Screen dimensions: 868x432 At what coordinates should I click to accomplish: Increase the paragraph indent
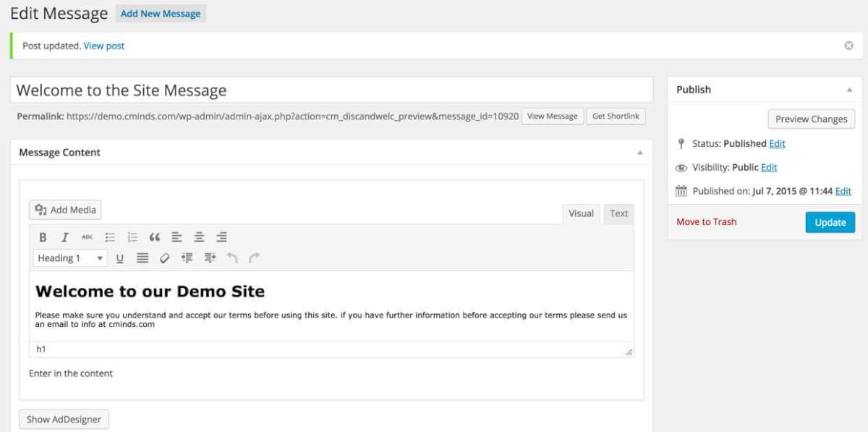(x=210, y=258)
